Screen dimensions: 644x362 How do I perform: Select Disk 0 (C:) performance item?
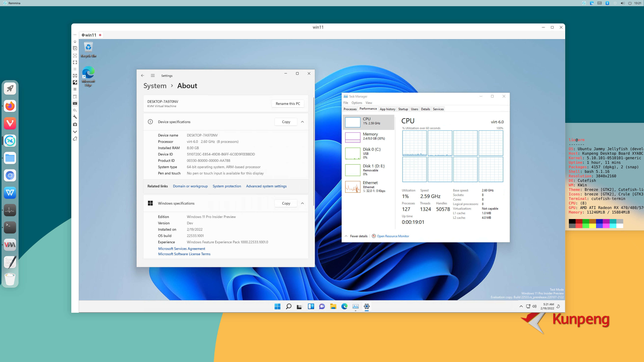pyautogui.click(x=368, y=153)
